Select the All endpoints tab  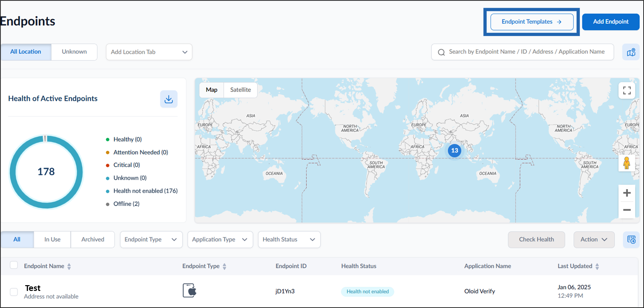pyautogui.click(x=17, y=239)
